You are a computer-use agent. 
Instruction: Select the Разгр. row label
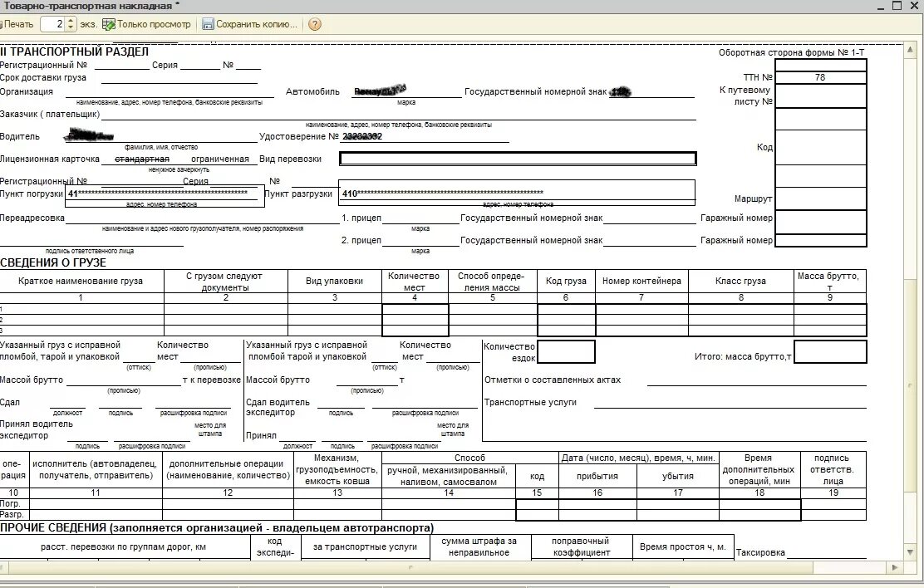[12, 514]
